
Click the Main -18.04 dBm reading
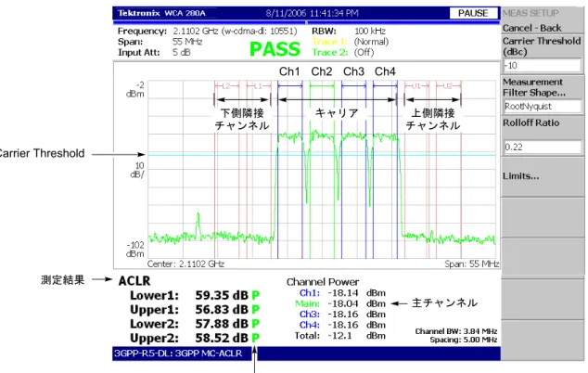(340, 303)
